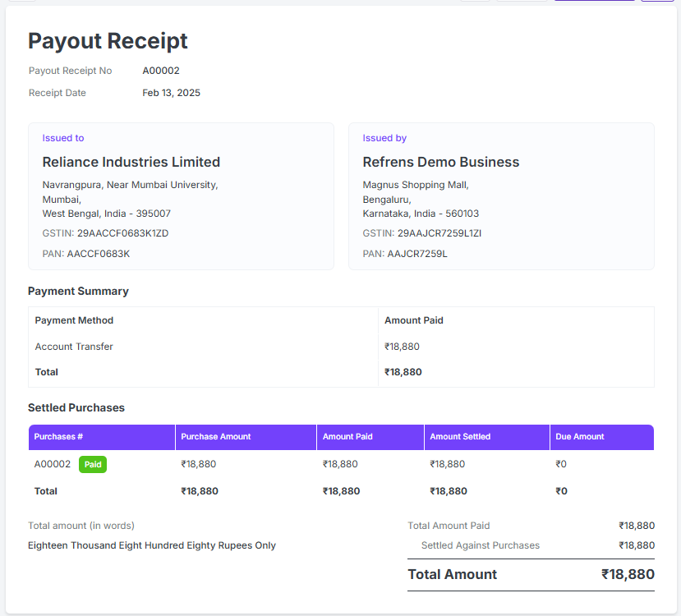Click the Total Amount Paid label
Image resolution: width=681 pixels, height=616 pixels.
[449, 526]
